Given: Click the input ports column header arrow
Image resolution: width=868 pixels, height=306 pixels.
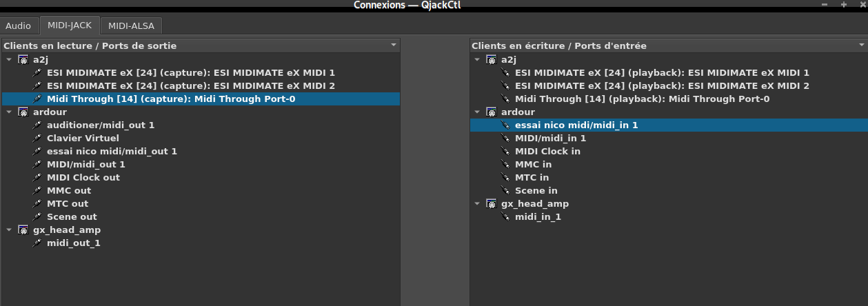Looking at the screenshot, I should tap(861, 45).
